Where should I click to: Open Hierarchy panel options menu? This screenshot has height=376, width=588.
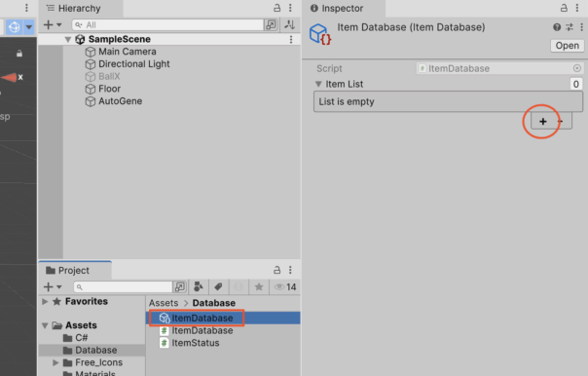(x=290, y=8)
